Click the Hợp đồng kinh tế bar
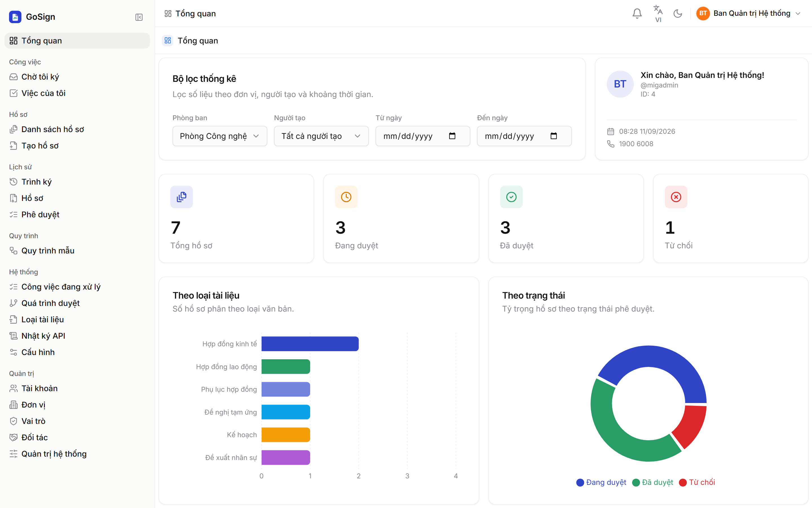This screenshot has width=812, height=508. 310,344
